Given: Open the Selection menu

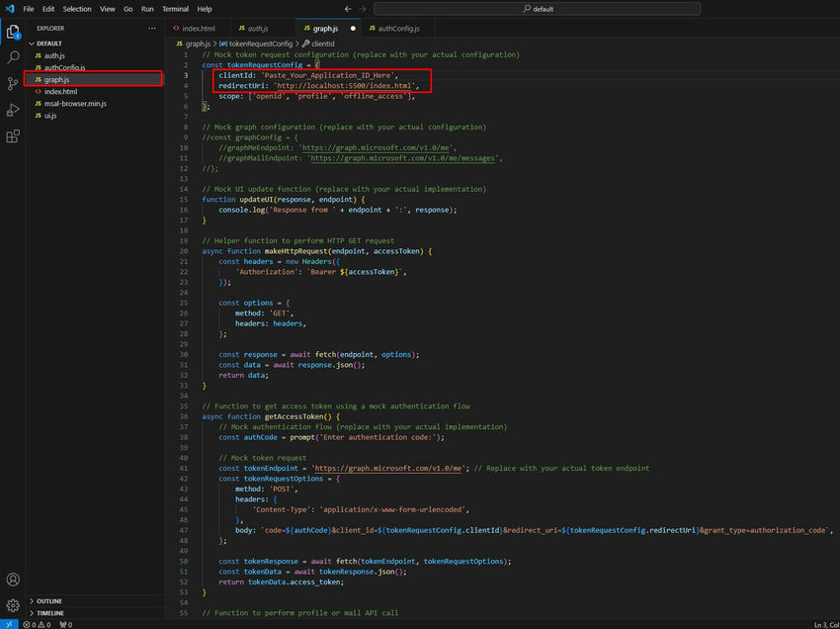Looking at the screenshot, I should (x=77, y=9).
